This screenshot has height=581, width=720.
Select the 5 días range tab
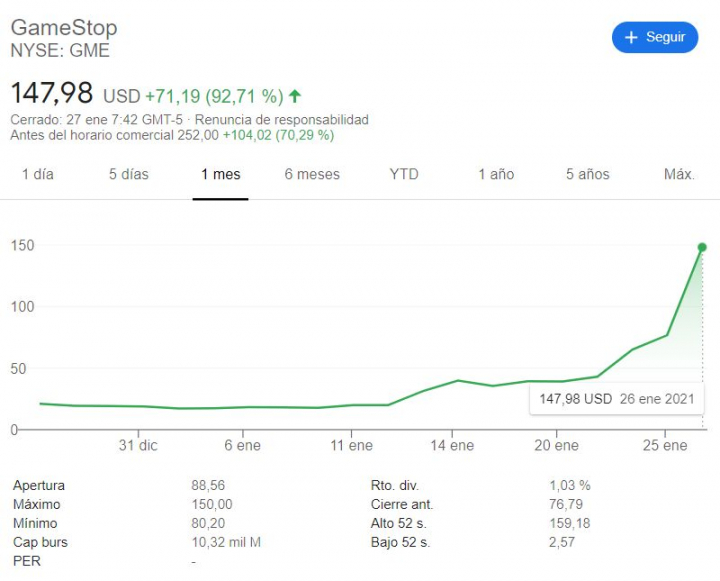[x=129, y=174]
